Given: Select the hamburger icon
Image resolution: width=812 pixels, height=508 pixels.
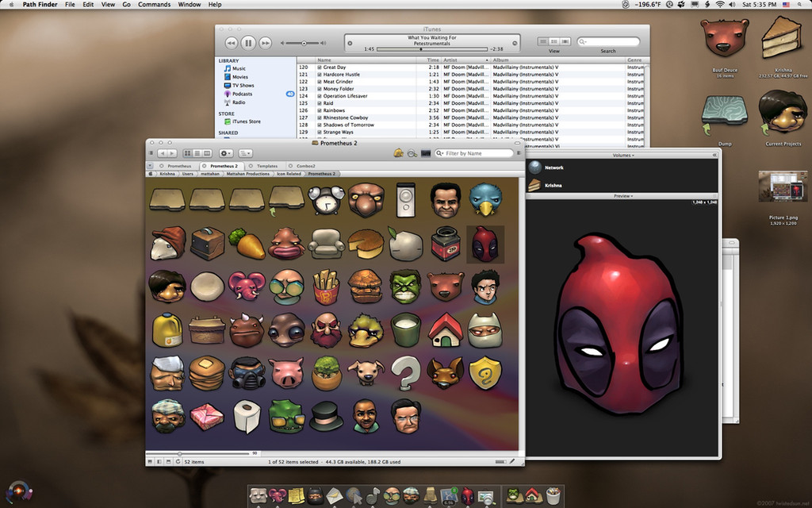Looking at the screenshot, I should coord(366,286).
